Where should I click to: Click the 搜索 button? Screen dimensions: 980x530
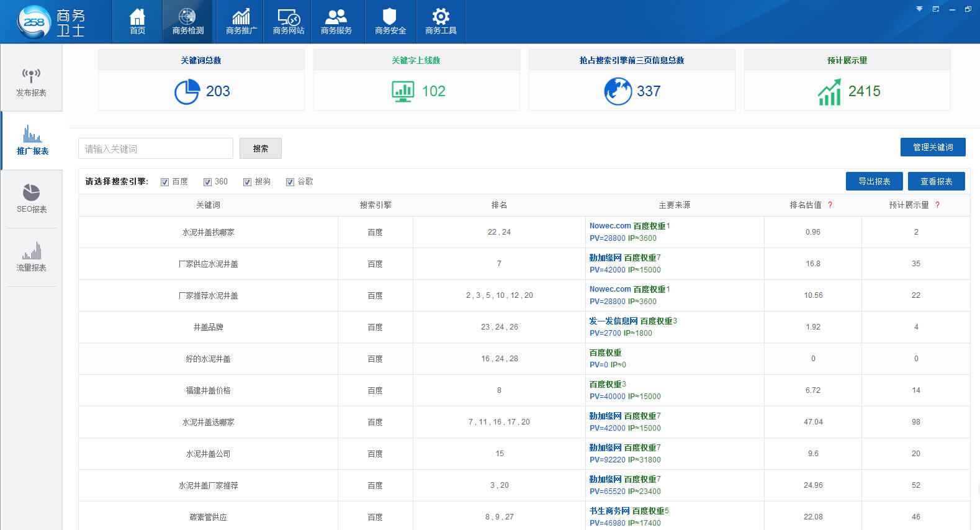point(261,148)
